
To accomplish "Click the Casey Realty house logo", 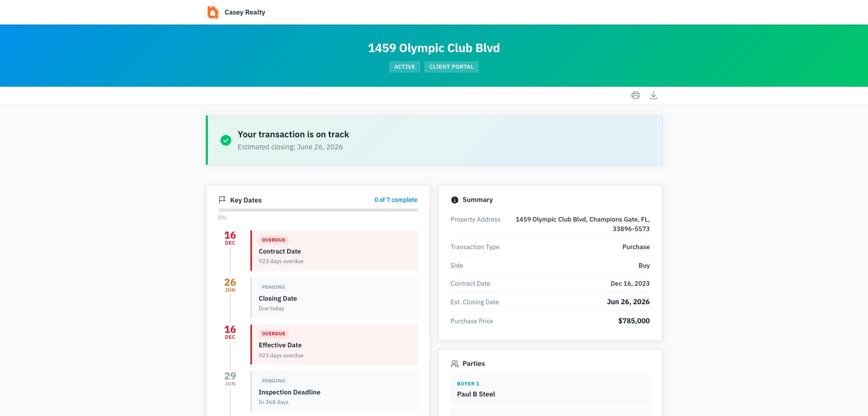I will pyautogui.click(x=213, y=12).
